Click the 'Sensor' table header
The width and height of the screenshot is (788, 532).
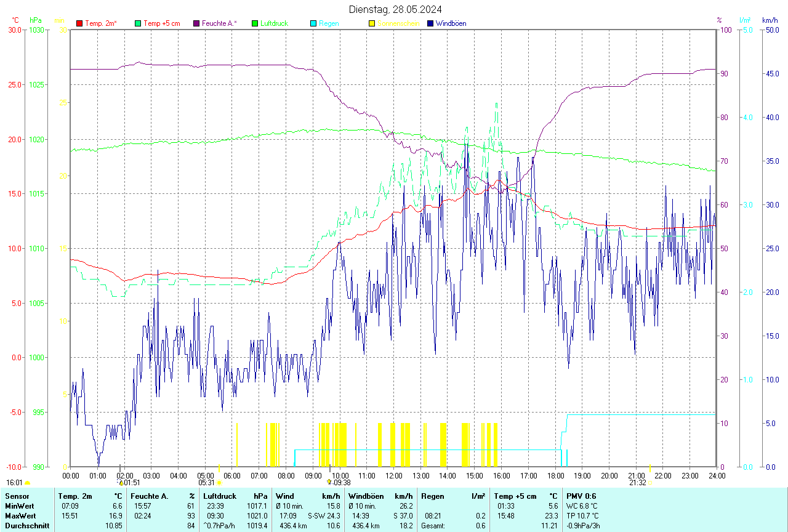(x=16, y=496)
